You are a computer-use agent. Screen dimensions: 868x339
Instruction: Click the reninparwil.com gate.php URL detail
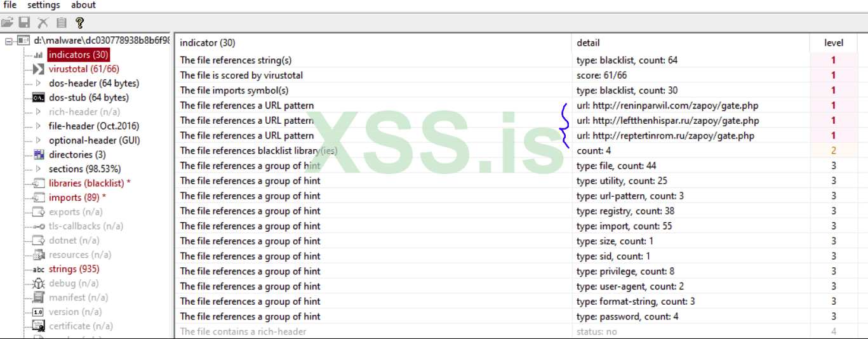coord(667,105)
